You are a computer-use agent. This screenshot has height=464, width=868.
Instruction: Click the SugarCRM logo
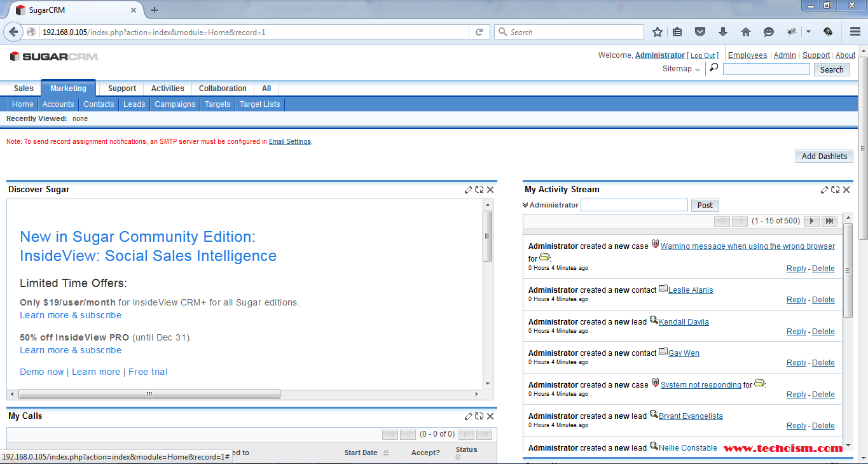point(54,57)
